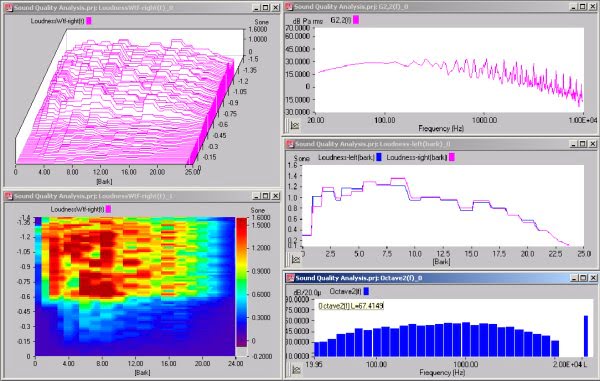This screenshot has height=381, width=600.
Task: Minimize the Octave2(f) window
Action: coord(574,278)
